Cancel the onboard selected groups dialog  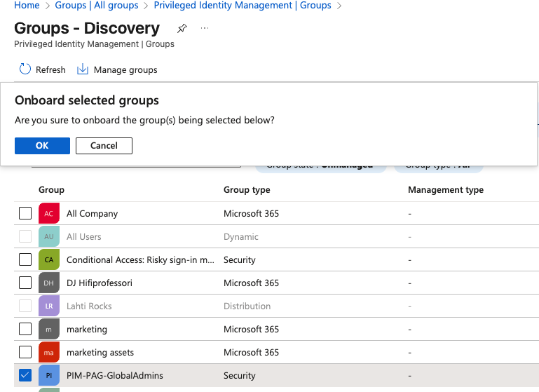click(104, 146)
